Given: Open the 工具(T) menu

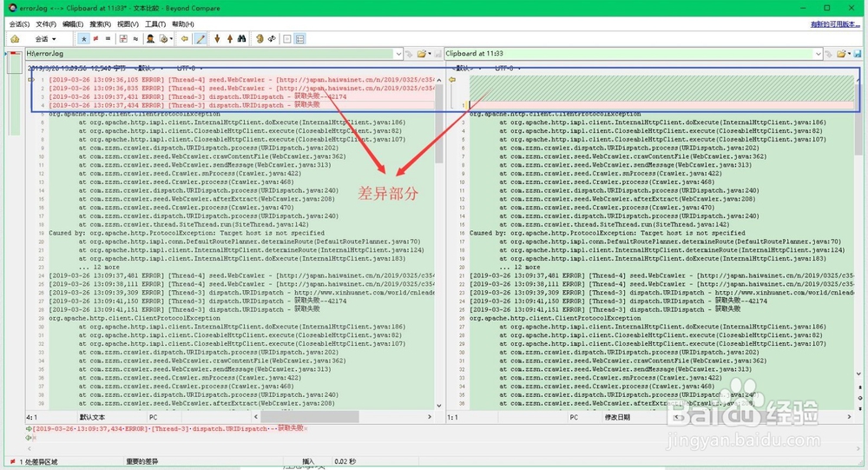Looking at the screenshot, I should [155, 24].
